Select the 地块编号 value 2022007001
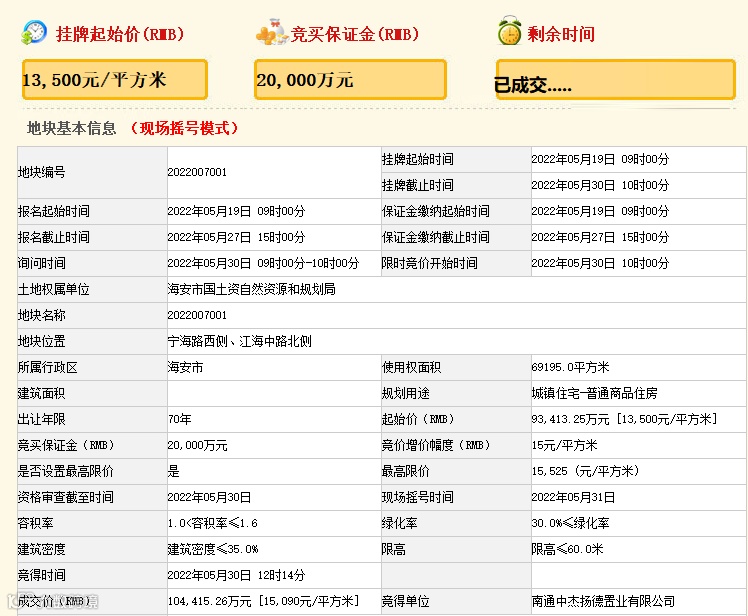This screenshot has height=616, width=748. pyautogui.click(x=197, y=172)
